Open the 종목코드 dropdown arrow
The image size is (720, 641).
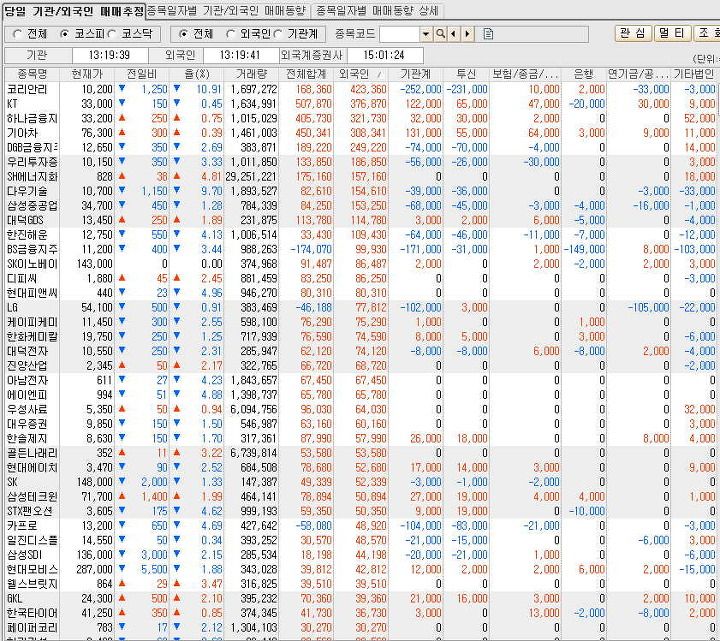(426, 34)
